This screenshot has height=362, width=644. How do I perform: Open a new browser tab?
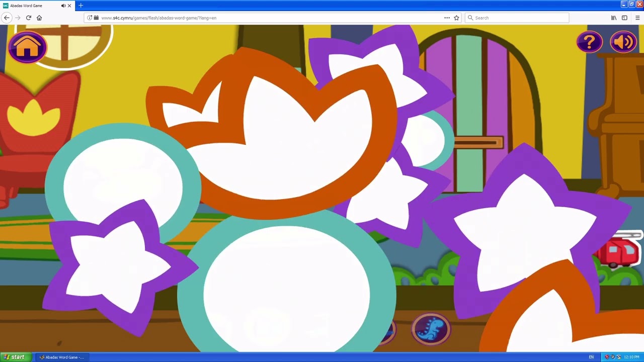point(80,6)
